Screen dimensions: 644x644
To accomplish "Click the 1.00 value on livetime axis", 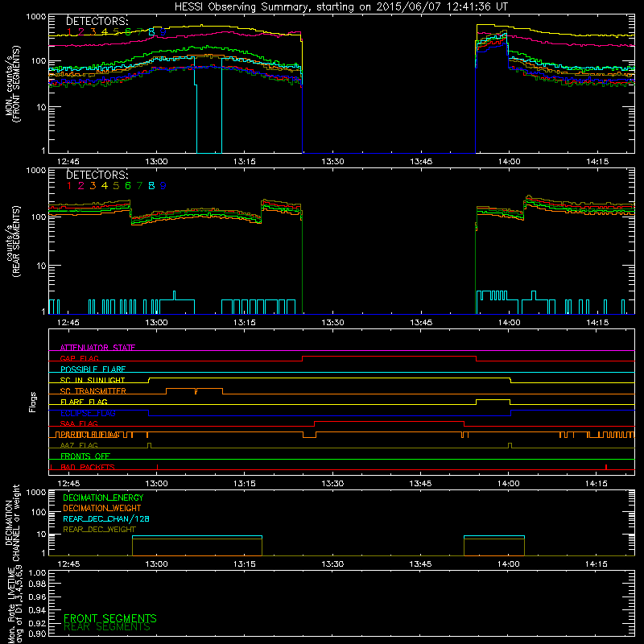I will [37, 573].
